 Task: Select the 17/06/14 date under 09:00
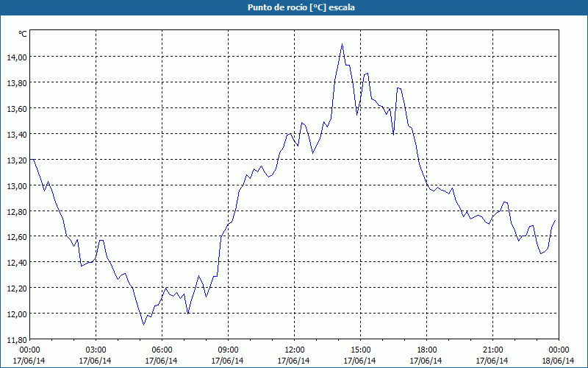pyautogui.click(x=228, y=361)
